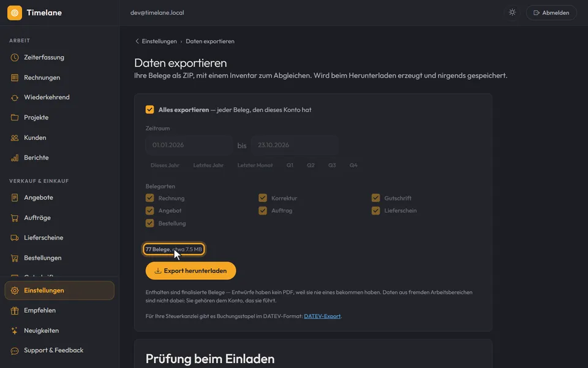Click the Angebote document icon
The width and height of the screenshot is (588, 368).
pos(15,197)
